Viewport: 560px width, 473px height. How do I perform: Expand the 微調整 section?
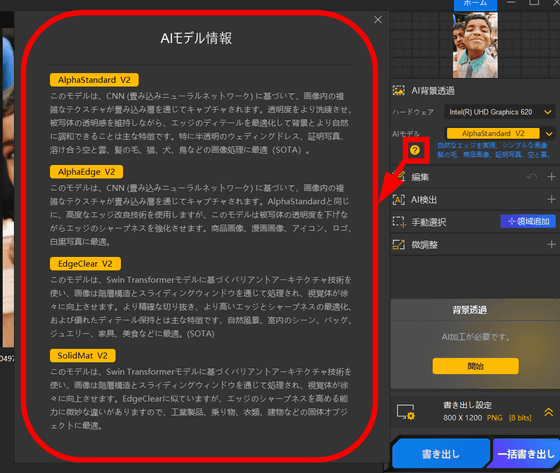551,244
